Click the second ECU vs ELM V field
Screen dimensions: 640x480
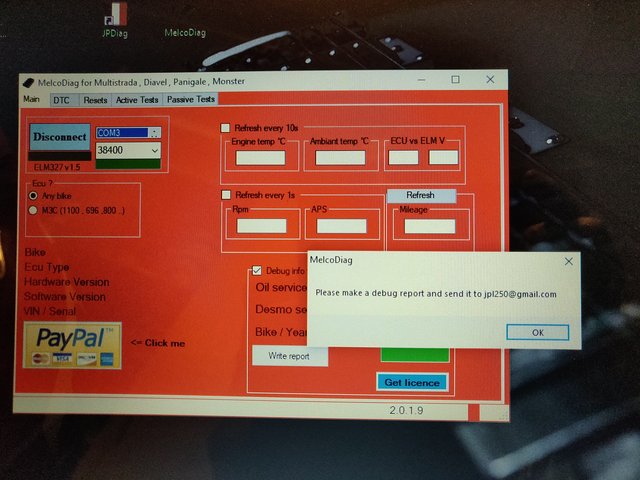pyautogui.click(x=443, y=158)
